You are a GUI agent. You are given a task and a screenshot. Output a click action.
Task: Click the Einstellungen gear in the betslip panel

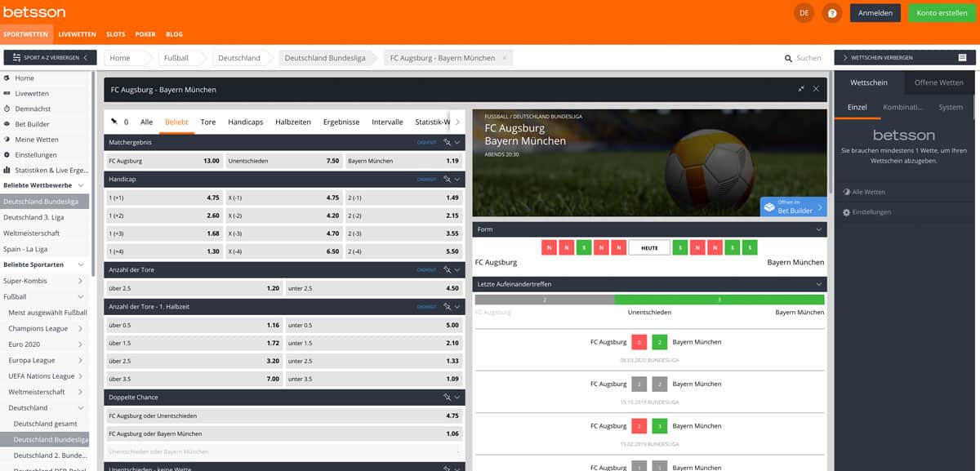tap(847, 212)
